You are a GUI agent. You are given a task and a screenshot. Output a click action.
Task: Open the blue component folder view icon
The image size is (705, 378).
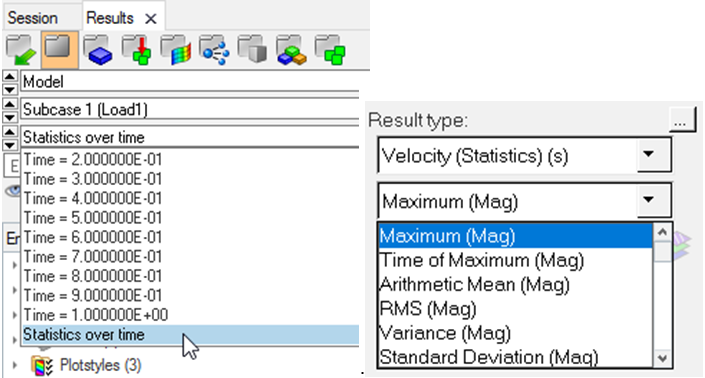click(98, 50)
